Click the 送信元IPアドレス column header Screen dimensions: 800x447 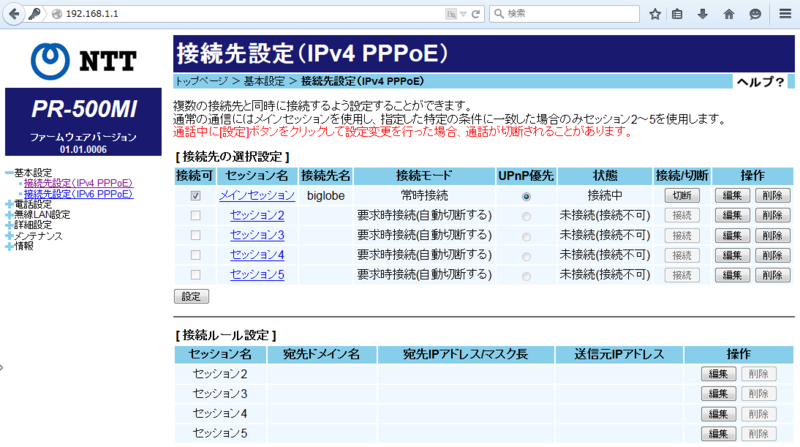(619, 354)
